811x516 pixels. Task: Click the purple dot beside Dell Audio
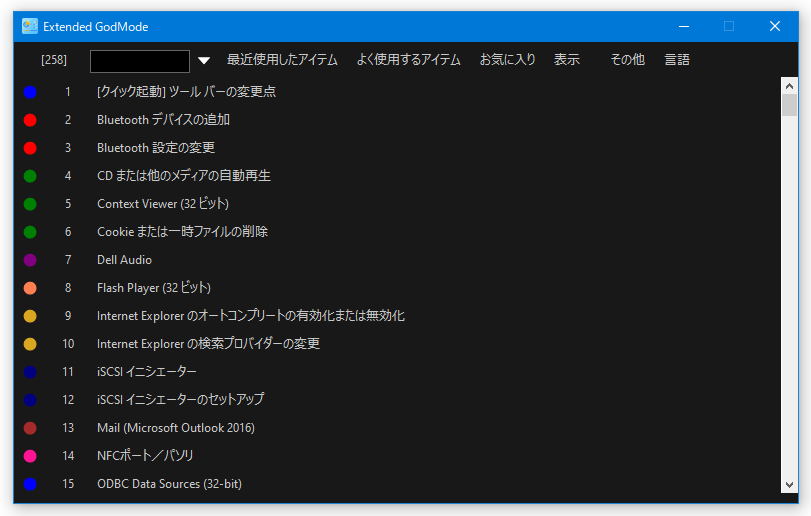30,260
